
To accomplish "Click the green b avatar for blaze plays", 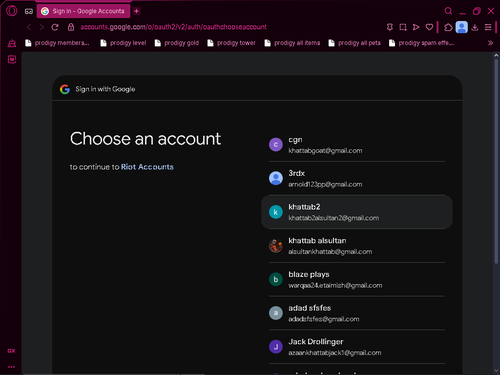I will point(276,280).
